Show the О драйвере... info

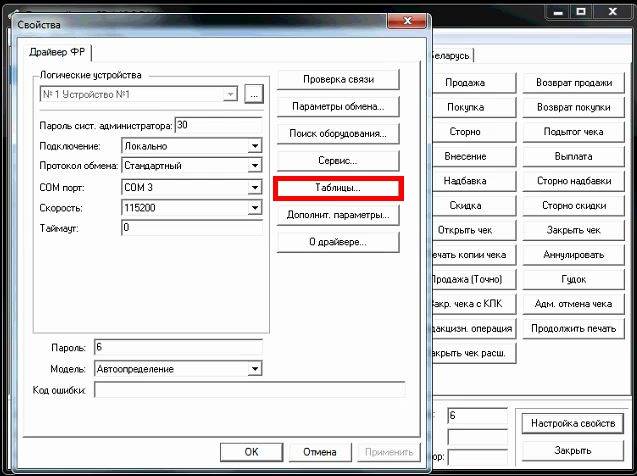tap(337, 242)
